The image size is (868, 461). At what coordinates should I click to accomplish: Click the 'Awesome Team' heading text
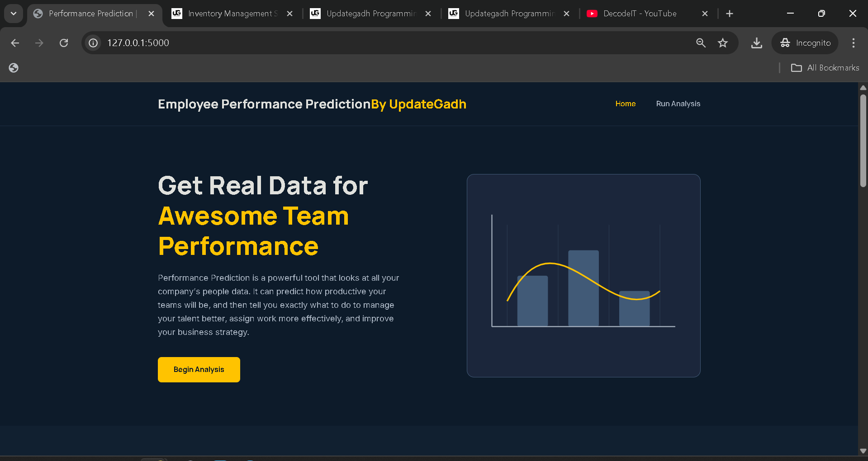[254, 216]
